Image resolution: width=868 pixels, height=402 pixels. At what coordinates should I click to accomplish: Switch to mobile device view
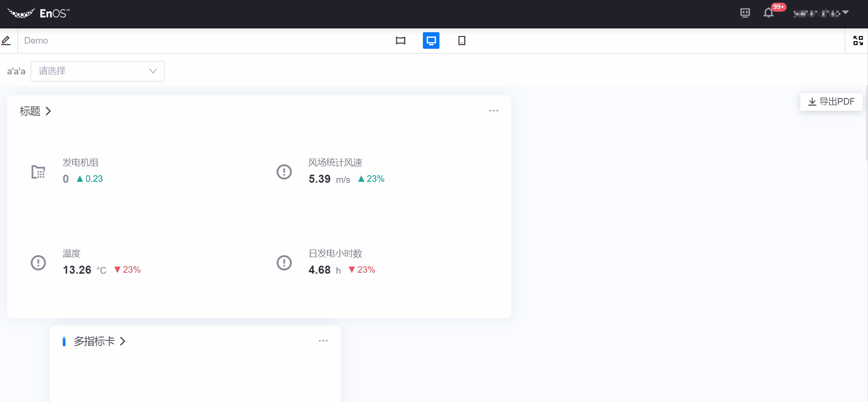462,41
